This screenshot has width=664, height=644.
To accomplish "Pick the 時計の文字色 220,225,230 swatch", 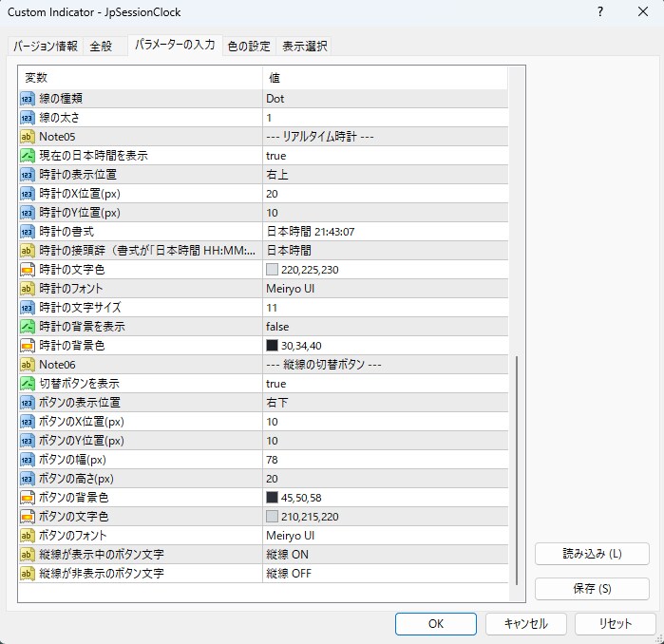I will pyautogui.click(x=272, y=270).
